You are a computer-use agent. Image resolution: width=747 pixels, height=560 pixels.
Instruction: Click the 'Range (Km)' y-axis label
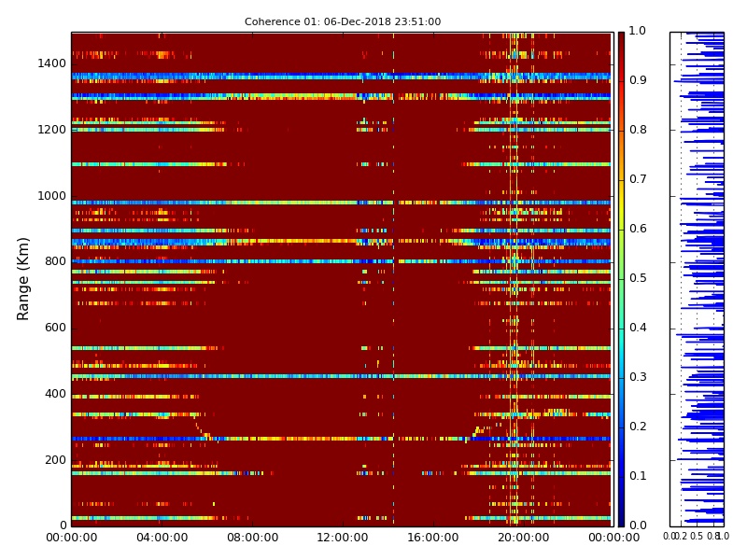[x=24, y=278]
